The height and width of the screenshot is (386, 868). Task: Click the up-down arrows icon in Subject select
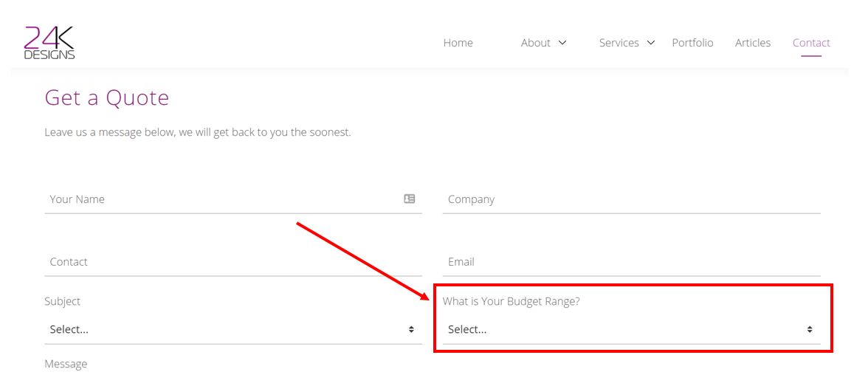[411, 330]
